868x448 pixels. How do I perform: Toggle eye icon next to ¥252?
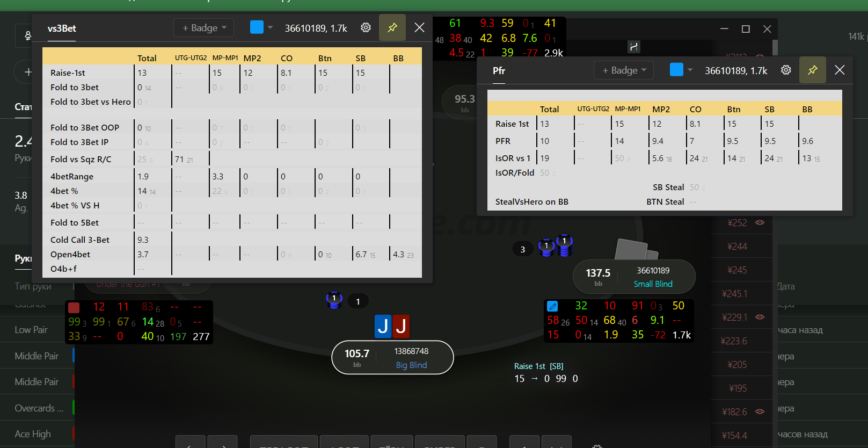point(760,222)
